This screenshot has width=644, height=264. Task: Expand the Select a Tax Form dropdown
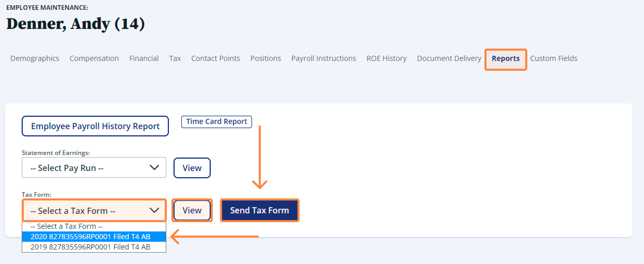click(95, 210)
